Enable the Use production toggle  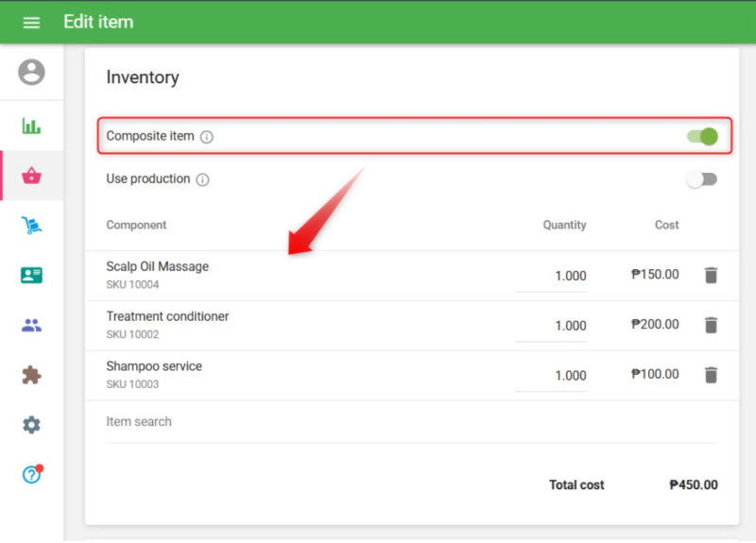pos(701,179)
